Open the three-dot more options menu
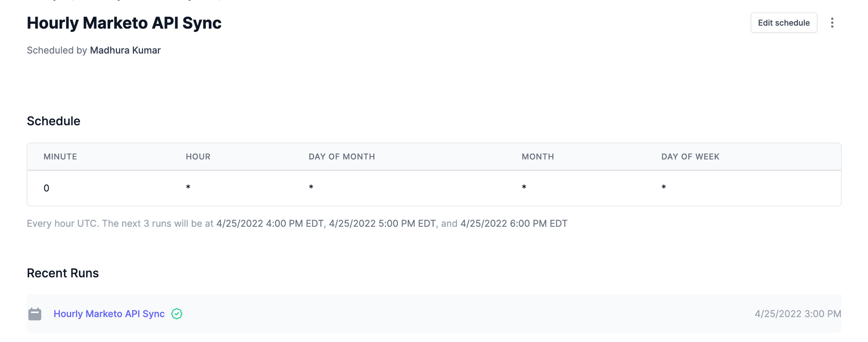868x342 pixels. [x=832, y=23]
